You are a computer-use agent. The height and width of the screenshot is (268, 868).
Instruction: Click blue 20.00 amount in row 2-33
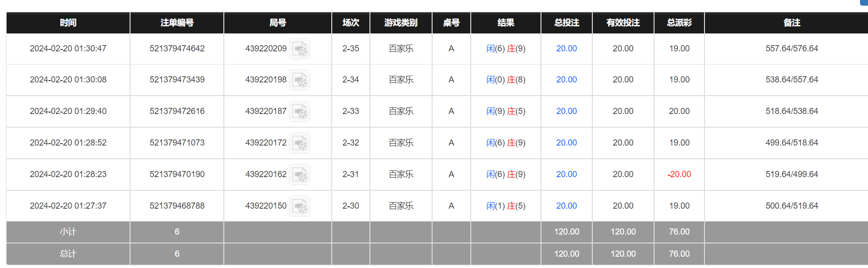[x=566, y=111]
